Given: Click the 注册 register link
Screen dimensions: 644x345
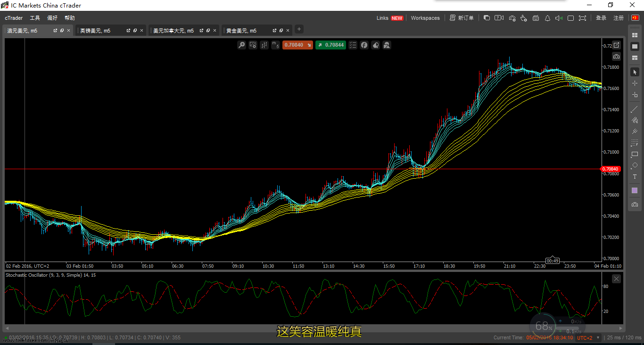Looking at the screenshot, I should (x=619, y=18).
